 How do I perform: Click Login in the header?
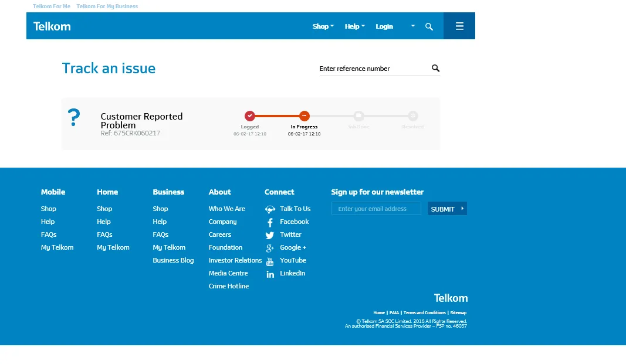pyautogui.click(x=384, y=26)
